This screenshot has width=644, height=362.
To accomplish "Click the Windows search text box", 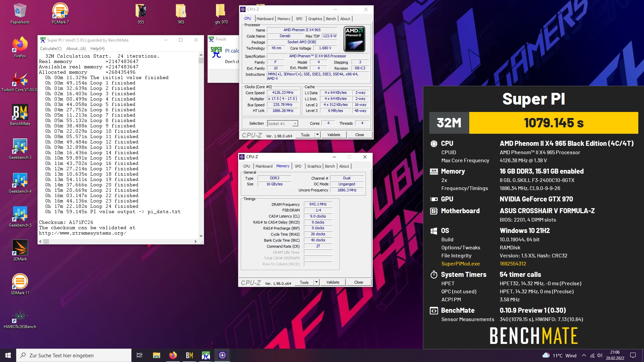I will 74,355.
